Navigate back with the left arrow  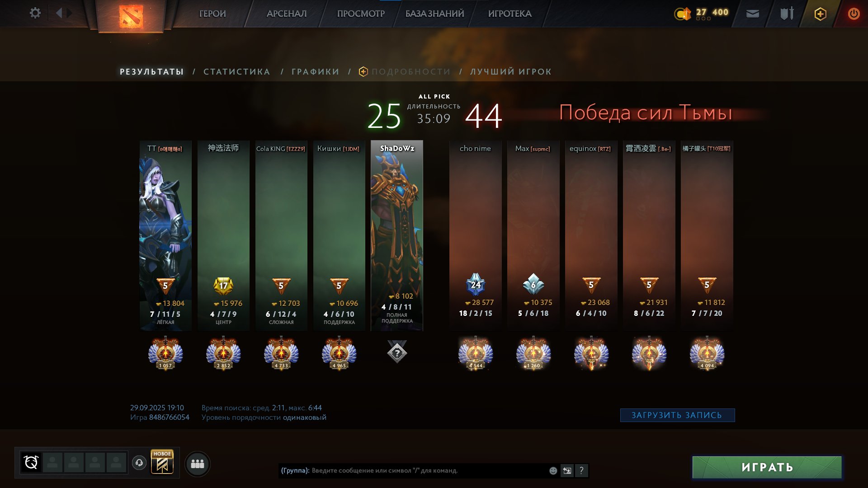[59, 13]
